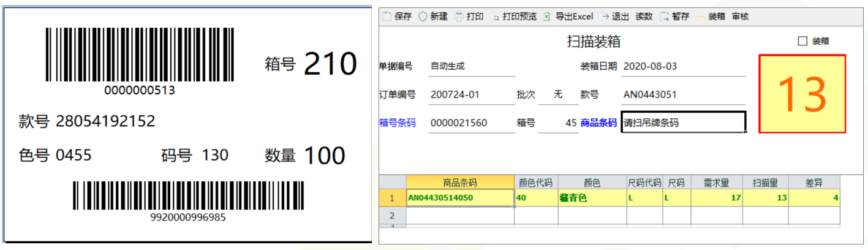The image size is (868, 250).
Task: Click the 需求量 cell showing 17
Action: [x=717, y=198]
